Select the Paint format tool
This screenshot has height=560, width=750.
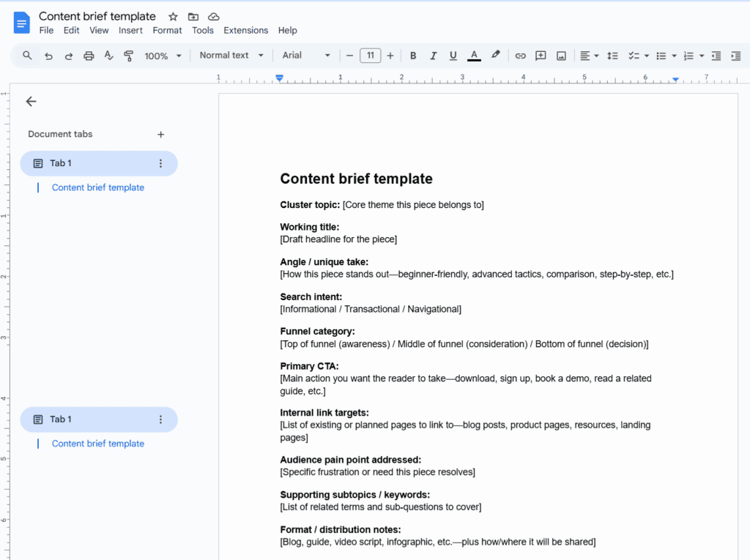click(x=128, y=56)
